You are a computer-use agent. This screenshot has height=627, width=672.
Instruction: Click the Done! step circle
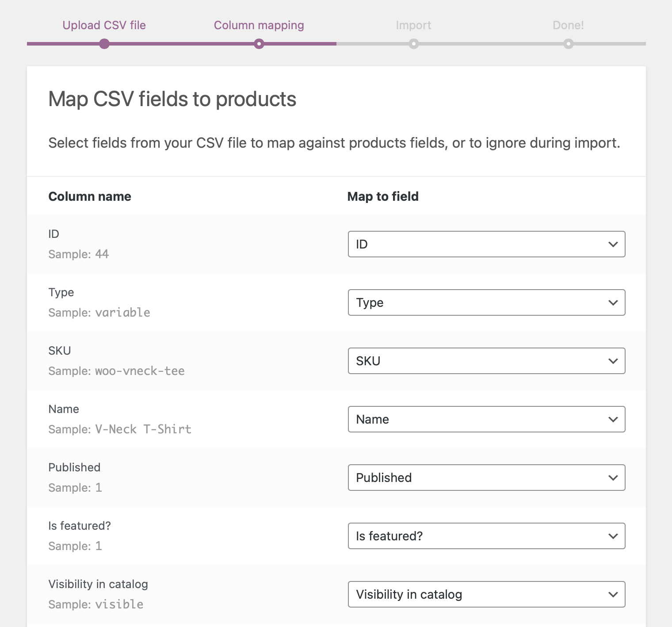[569, 44]
